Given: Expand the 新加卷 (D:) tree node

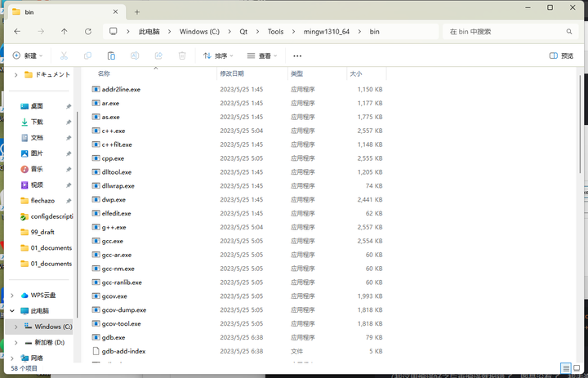Looking at the screenshot, I should pos(16,342).
